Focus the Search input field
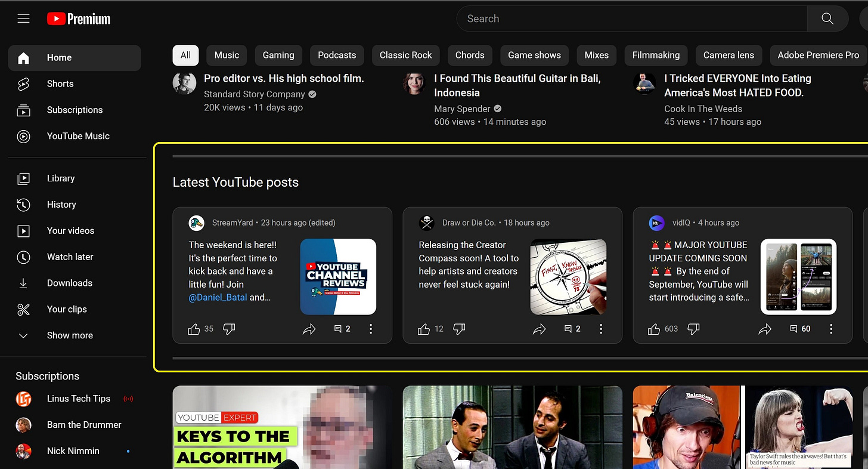The height and width of the screenshot is (469, 868). pyautogui.click(x=631, y=18)
